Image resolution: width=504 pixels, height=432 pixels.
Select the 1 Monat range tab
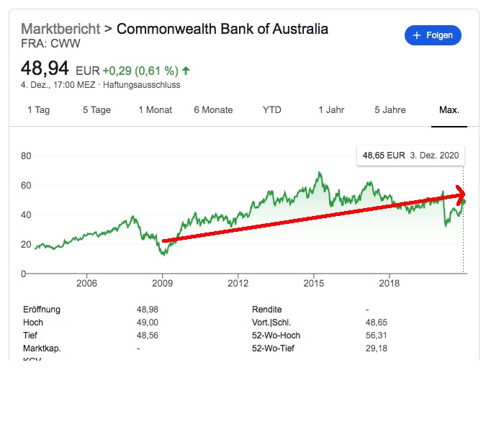(x=156, y=110)
